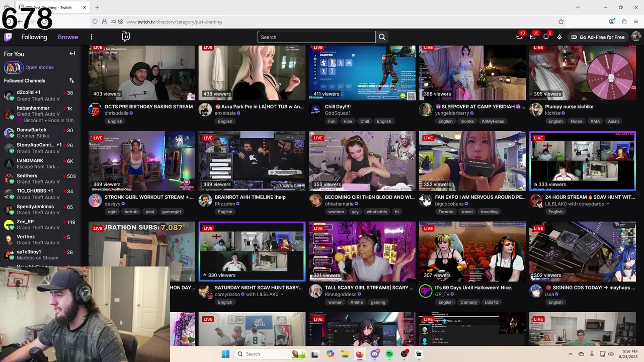Viewport: 644px width, 362px height.
Task: Switch to Browse tab
Action: click(x=68, y=37)
